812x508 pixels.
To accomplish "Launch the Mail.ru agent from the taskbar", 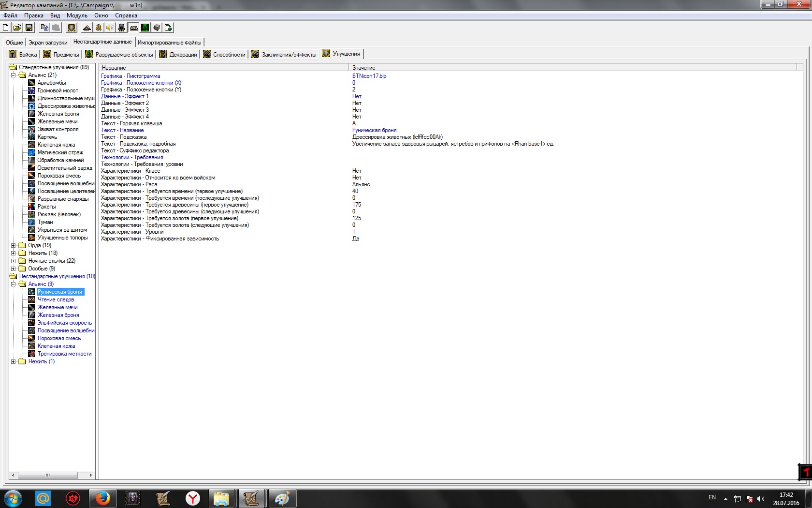I will point(43,498).
